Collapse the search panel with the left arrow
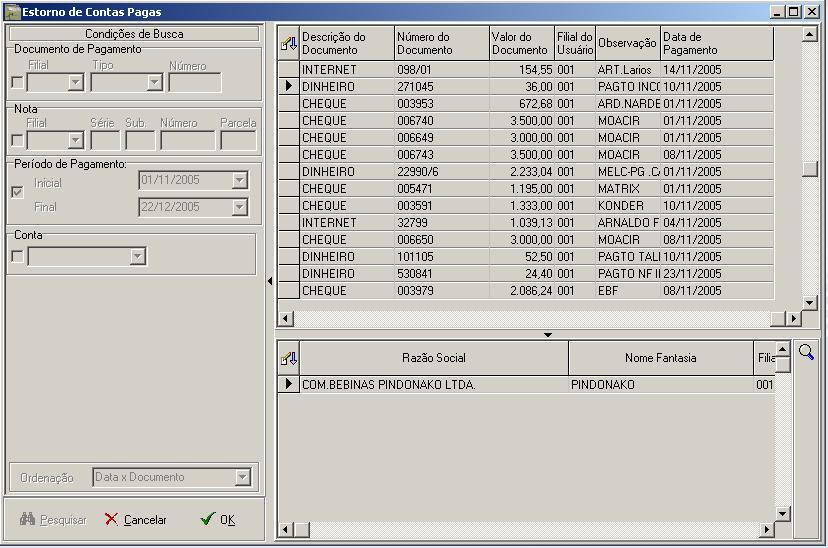Image resolution: width=828 pixels, height=548 pixels. 270,281
